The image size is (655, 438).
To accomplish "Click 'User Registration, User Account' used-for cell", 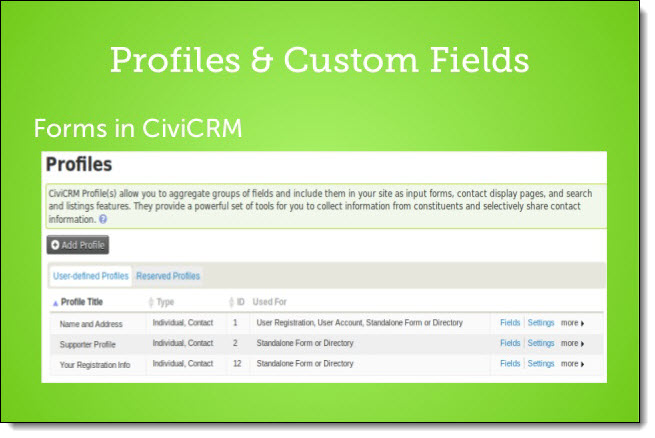I will tap(360, 323).
